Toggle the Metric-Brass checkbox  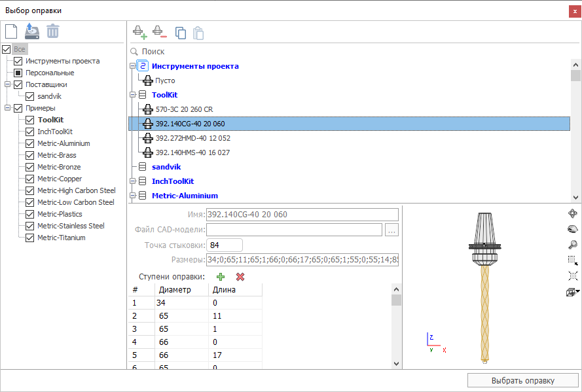(x=30, y=155)
